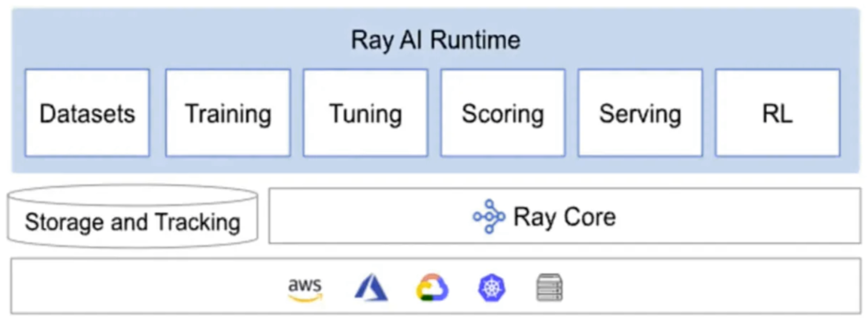
Task: Select the Datasets box
Action: pyautogui.click(x=87, y=113)
